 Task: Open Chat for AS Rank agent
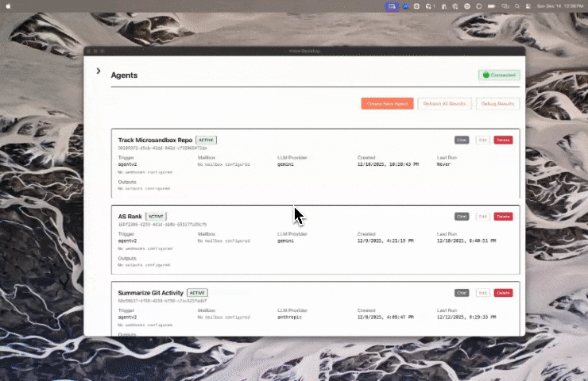click(462, 216)
